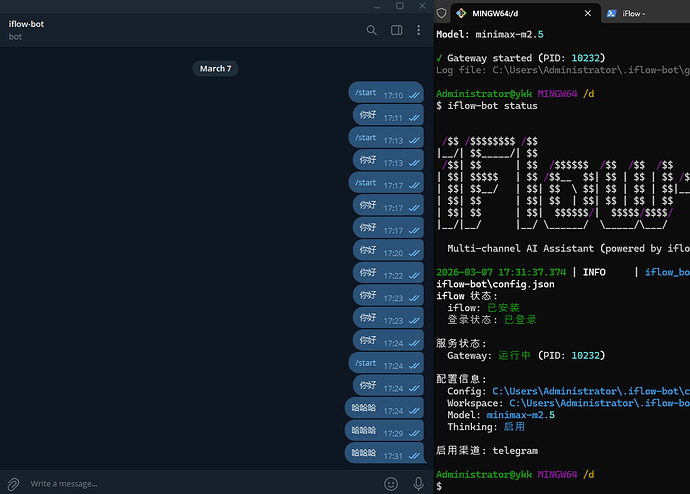Select the 哈哈哈 message at 17:31
This screenshot has height=494, width=690.
point(385,453)
